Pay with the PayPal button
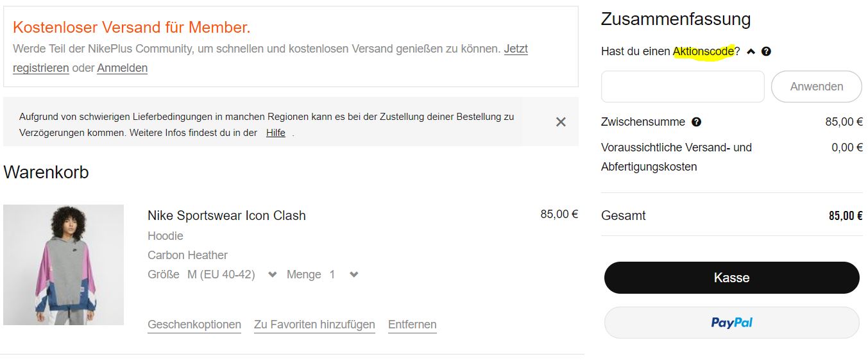This screenshot has width=868, height=363. coord(731,323)
